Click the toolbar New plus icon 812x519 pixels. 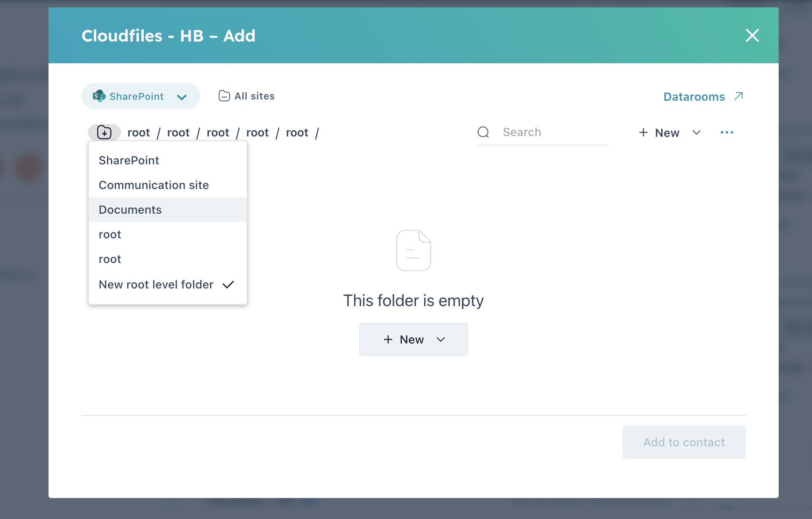pyautogui.click(x=643, y=132)
